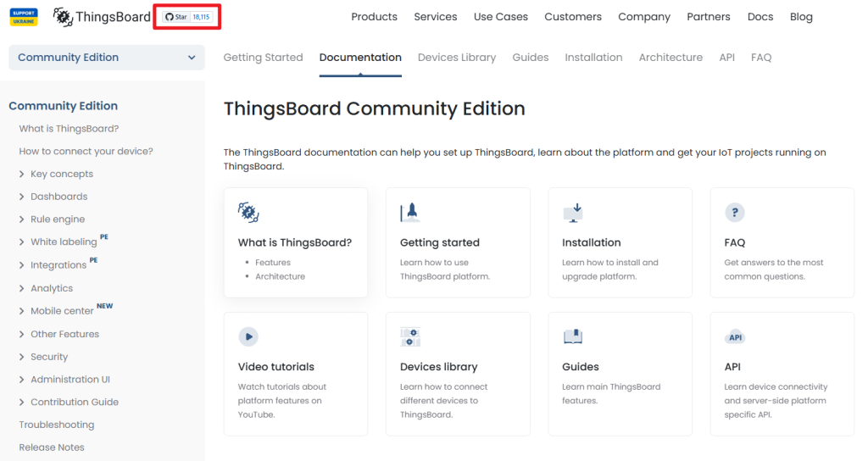Expand Rule engine section

pos(21,219)
